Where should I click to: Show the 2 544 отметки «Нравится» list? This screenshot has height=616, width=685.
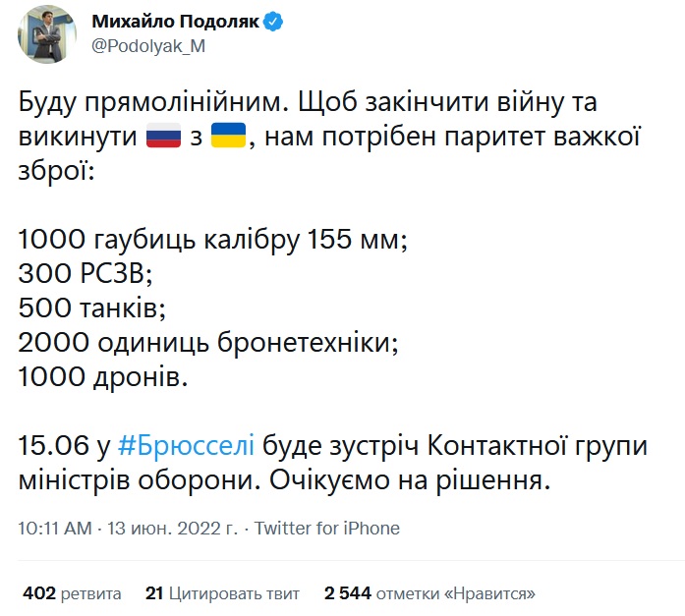(429, 593)
